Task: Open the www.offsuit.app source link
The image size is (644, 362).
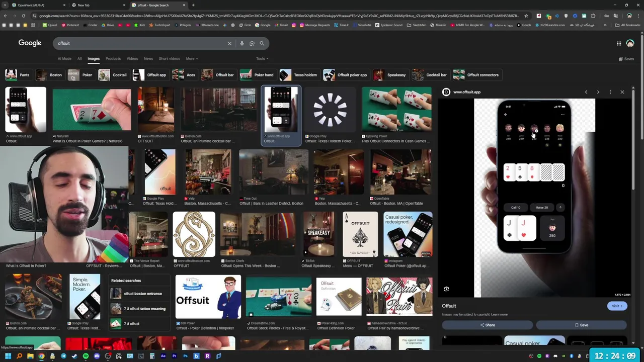Action: (466, 92)
